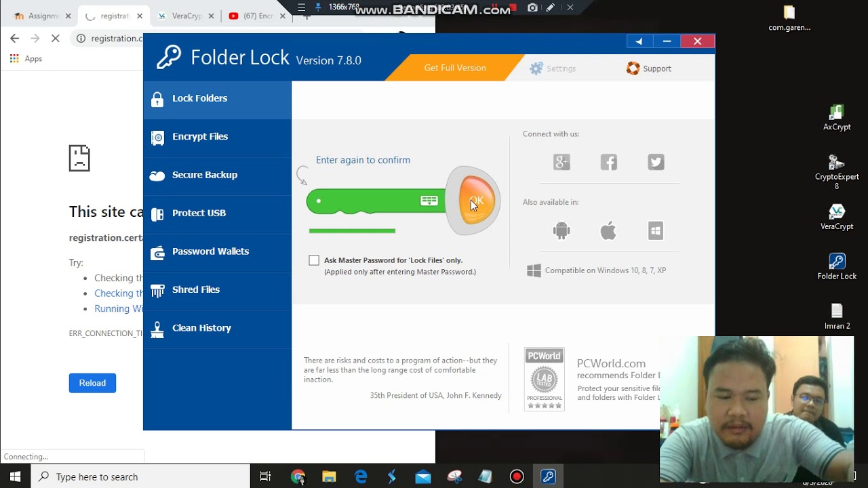Screen dimensions: 868x488
Task: Click the Folder Lock key logo
Action: [169, 58]
